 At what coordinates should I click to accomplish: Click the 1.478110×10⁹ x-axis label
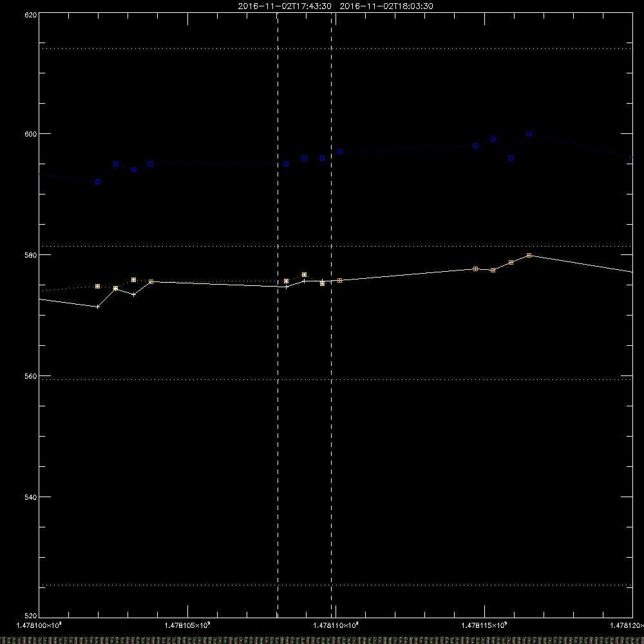click(x=336, y=625)
